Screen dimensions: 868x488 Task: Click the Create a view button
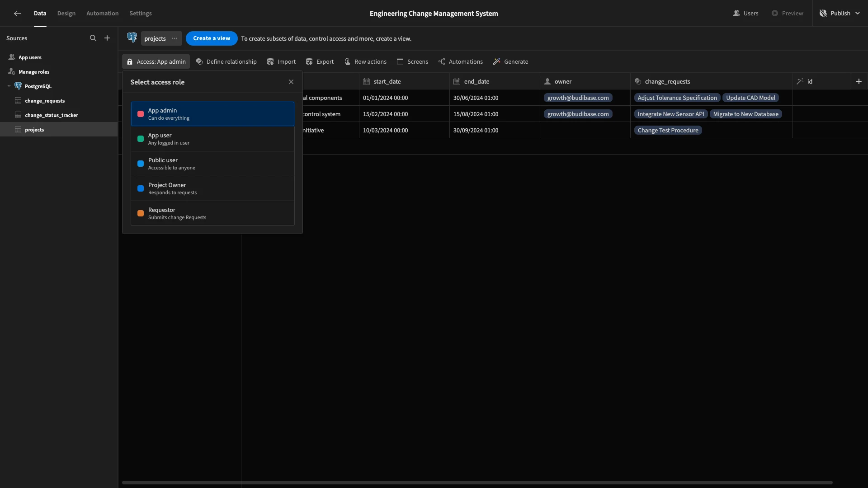click(212, 38)
